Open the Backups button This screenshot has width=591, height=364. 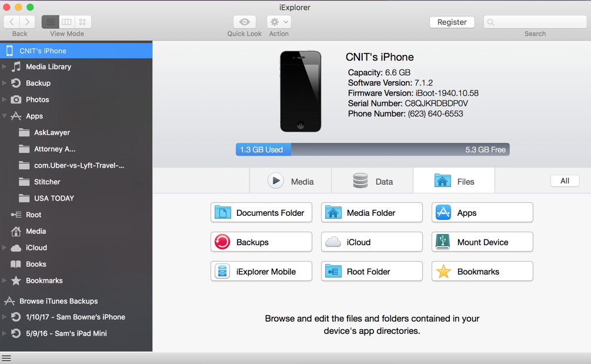(x=261, y=242)
